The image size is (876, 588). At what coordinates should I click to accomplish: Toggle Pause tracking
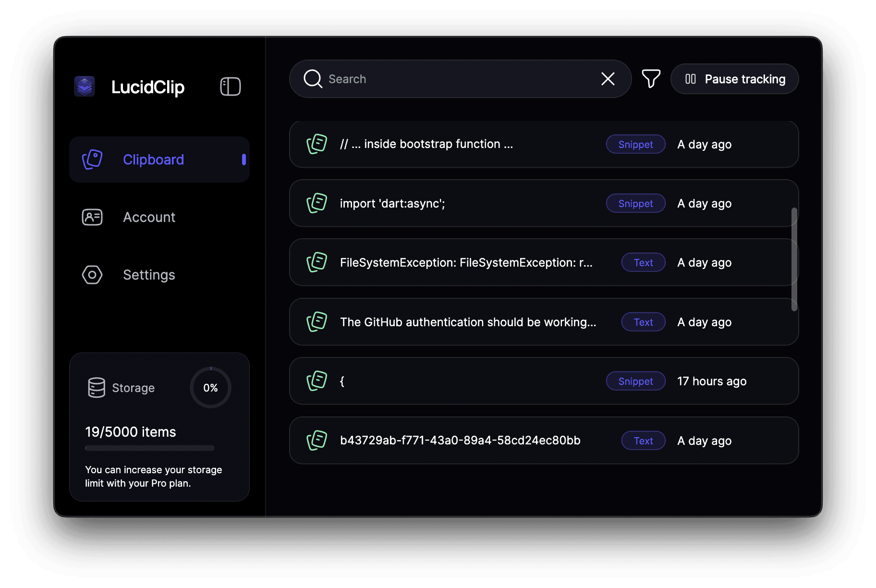(734, 79)
